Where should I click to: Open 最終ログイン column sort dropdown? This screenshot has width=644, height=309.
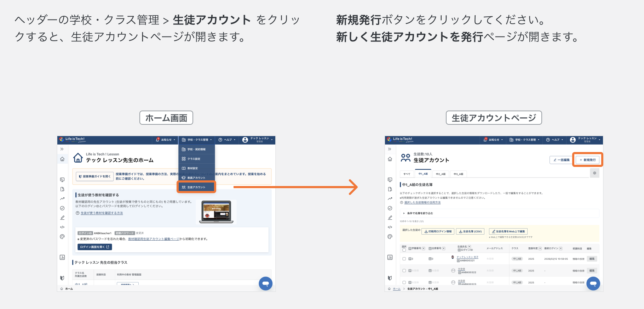pos(561,248)
